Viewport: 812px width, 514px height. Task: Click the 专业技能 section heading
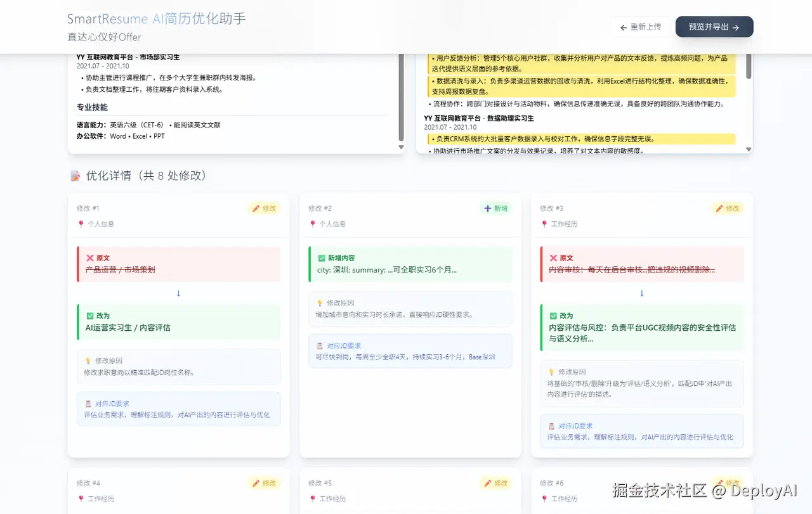coord(92,107)
